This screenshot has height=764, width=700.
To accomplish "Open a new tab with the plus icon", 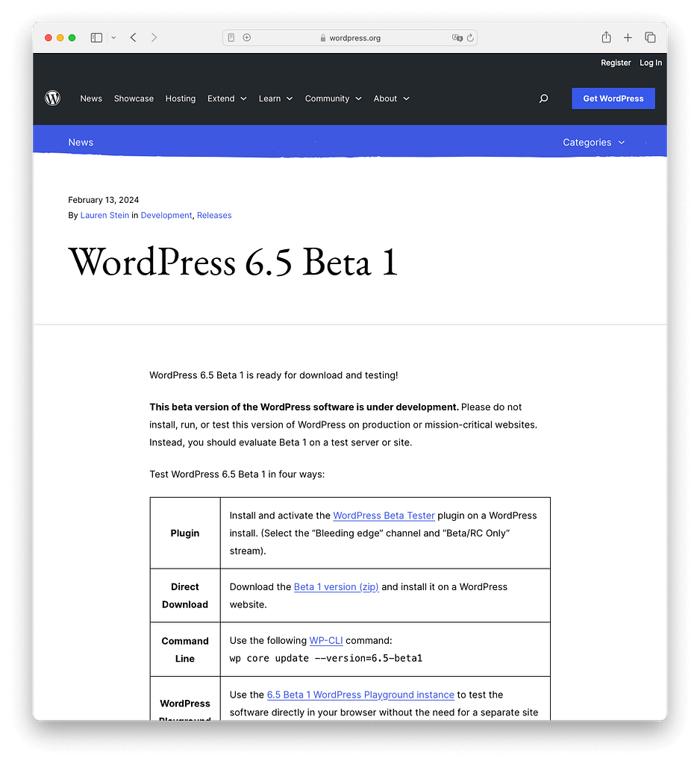I will pyautogui.click(x=628, y=37).
